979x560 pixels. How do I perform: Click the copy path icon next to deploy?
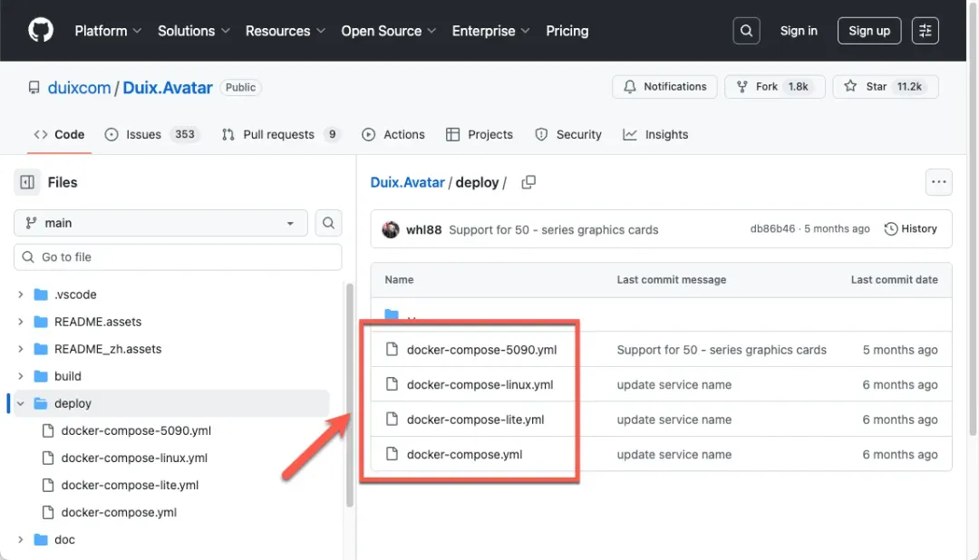(528, 182)
